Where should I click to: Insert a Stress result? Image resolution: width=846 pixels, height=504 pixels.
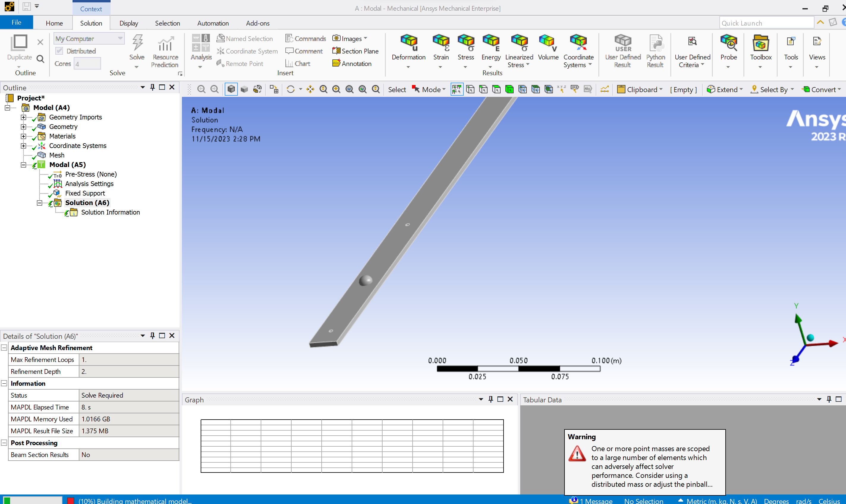[x=466, y=51]
